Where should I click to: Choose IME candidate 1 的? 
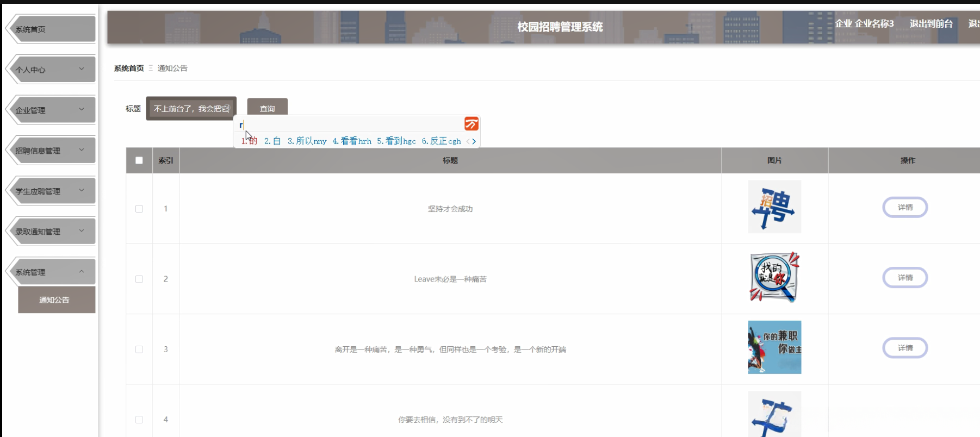pos(249,141)
